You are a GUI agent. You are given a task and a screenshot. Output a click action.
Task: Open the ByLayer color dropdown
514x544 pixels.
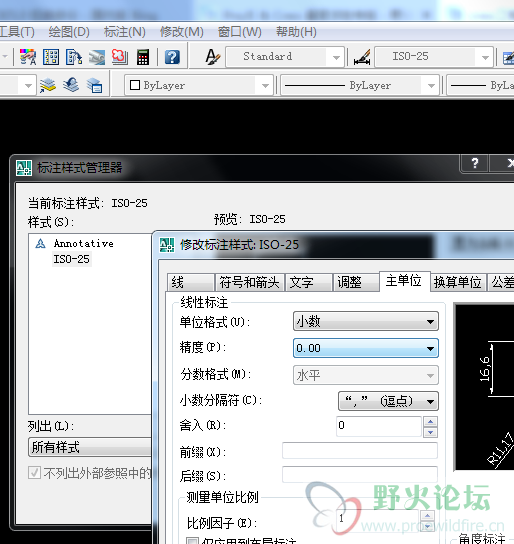(x=199, y=85)
